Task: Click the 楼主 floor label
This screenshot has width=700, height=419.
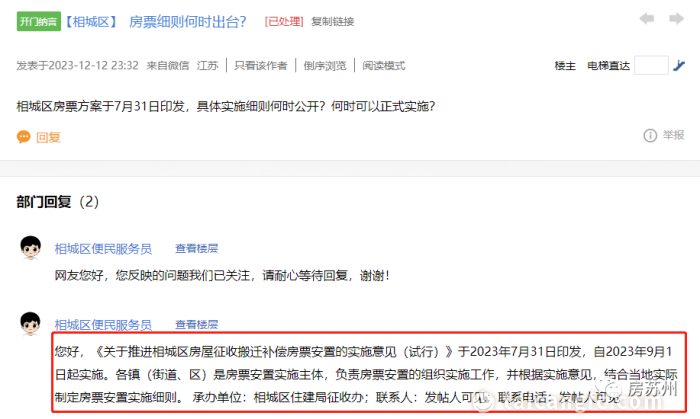Action: click(x=565, y=66)
